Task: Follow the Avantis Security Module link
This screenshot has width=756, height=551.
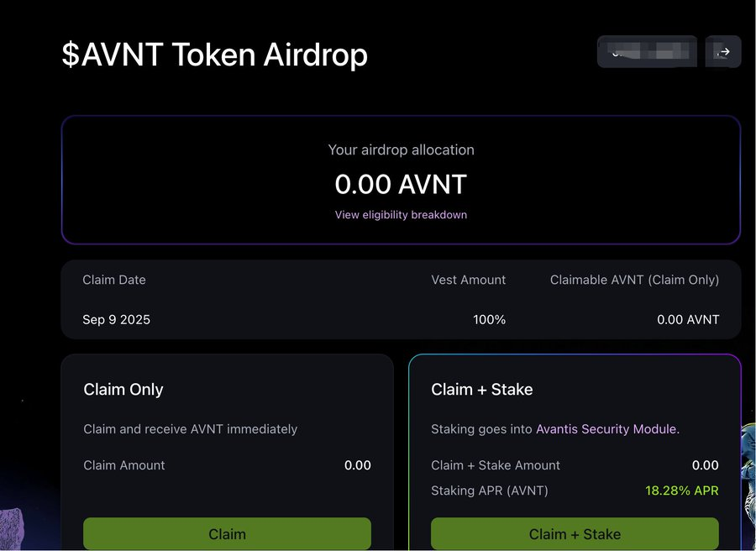Action: (607, 429)
